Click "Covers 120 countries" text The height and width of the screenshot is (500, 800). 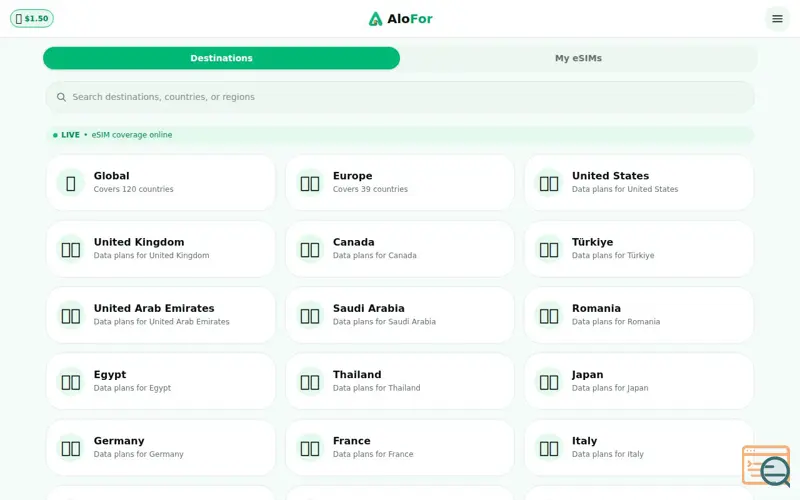click(x=134, y=189)
